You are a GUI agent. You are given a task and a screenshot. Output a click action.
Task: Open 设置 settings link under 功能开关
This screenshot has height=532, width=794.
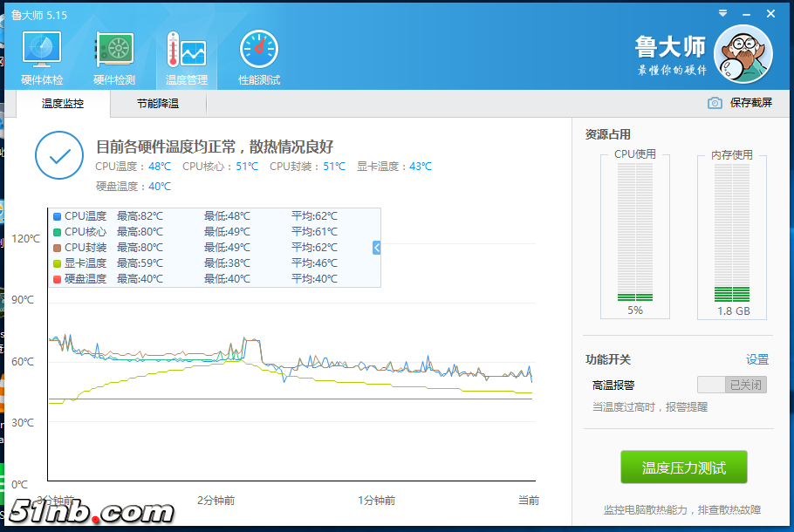pyautogui.click(x=757, y=359)
